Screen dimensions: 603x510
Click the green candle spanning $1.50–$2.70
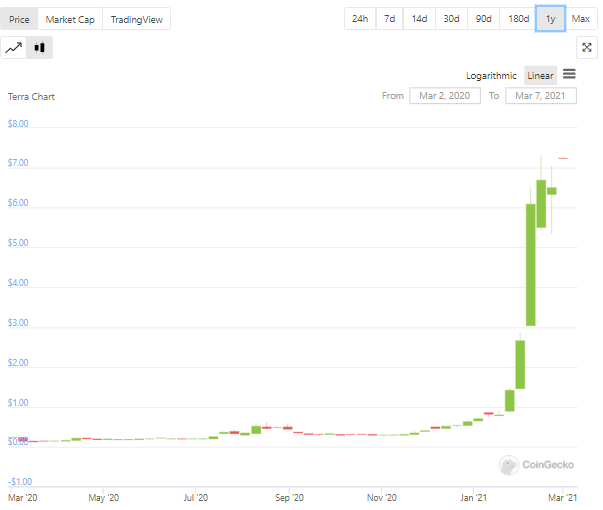(520, 365)
